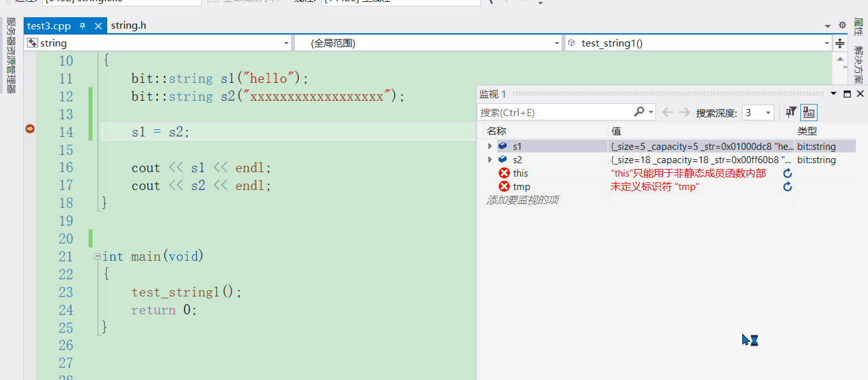Click code line 14 s1 = s2;
The width and height of the screenshot is (868, 380).
coord(161,132)
